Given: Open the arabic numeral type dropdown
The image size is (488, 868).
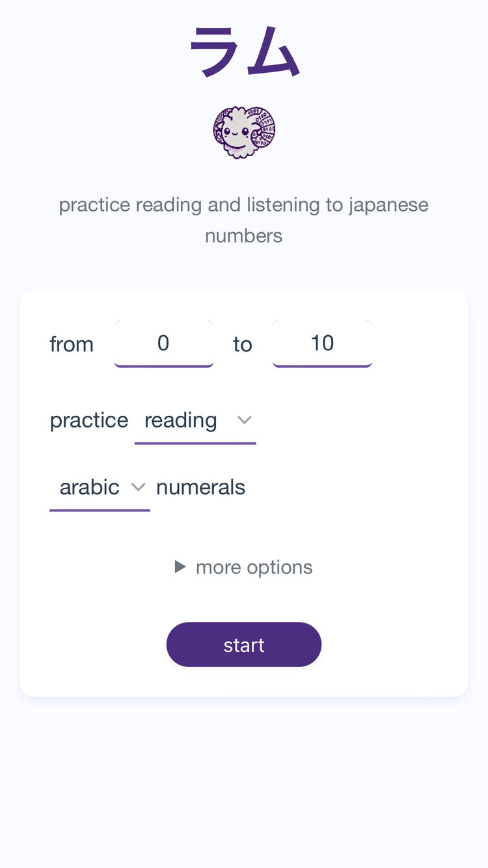Looking at the screenshot, I should pos(100,487).
